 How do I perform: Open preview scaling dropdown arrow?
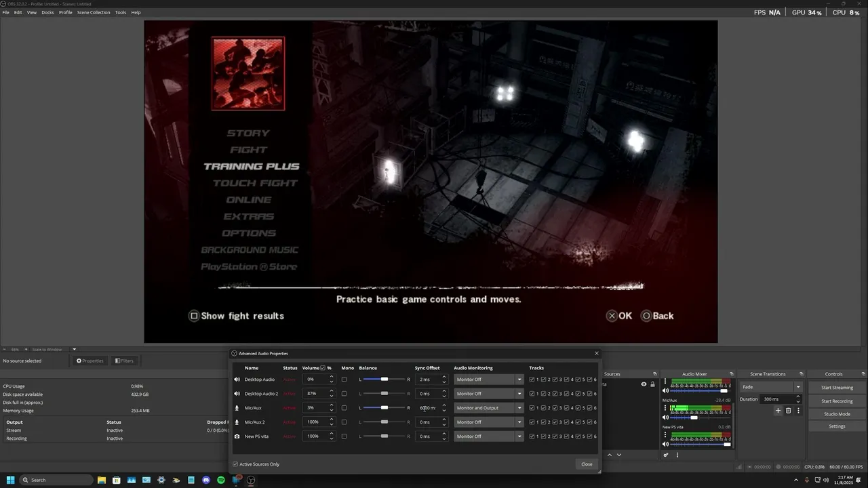pyautogui.click(x=74, y=350)
